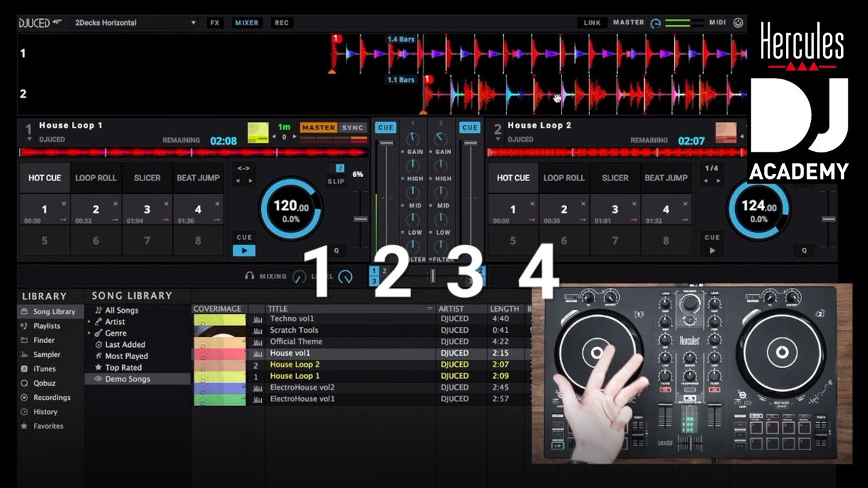Decrease deck 1 key shift with left arrow

click(275, 137)
